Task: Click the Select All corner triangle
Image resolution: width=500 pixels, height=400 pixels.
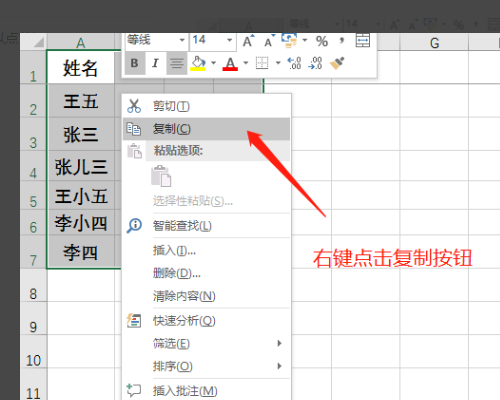Action: 38,42
